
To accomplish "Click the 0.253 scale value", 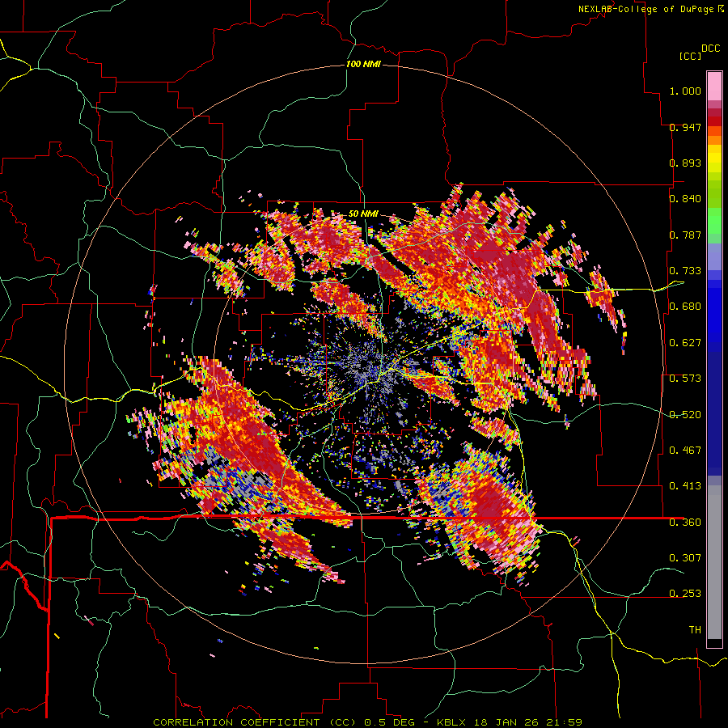I will [685, 594].
